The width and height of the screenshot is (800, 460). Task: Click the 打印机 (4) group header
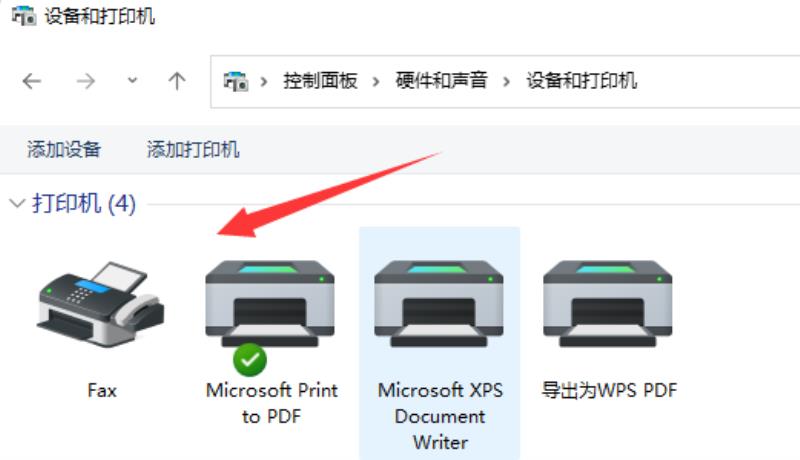click(x=84, y=203)
